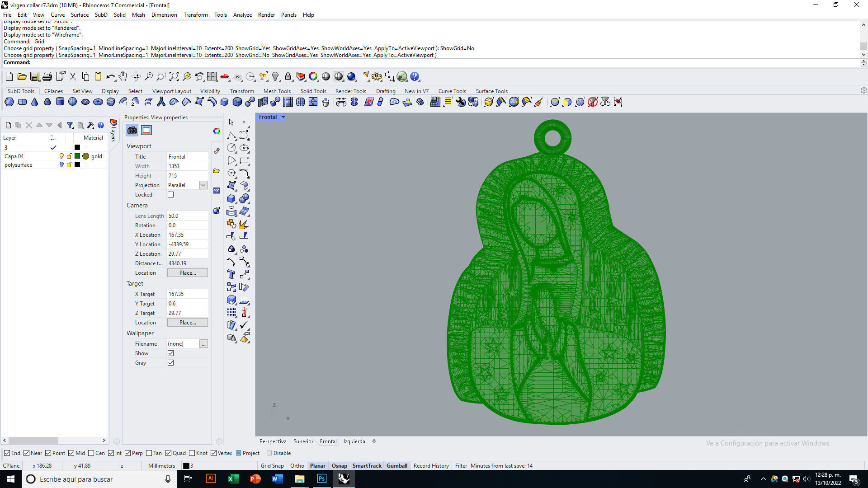868x488 pixels.
Task: Select the Pan hand tool
Action: (x=123, y=76)
